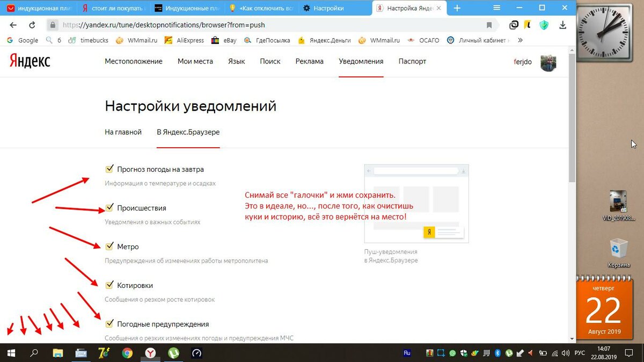Click the РУС language indicator
This screenshot has height=362, width=644.
point(580,353)
